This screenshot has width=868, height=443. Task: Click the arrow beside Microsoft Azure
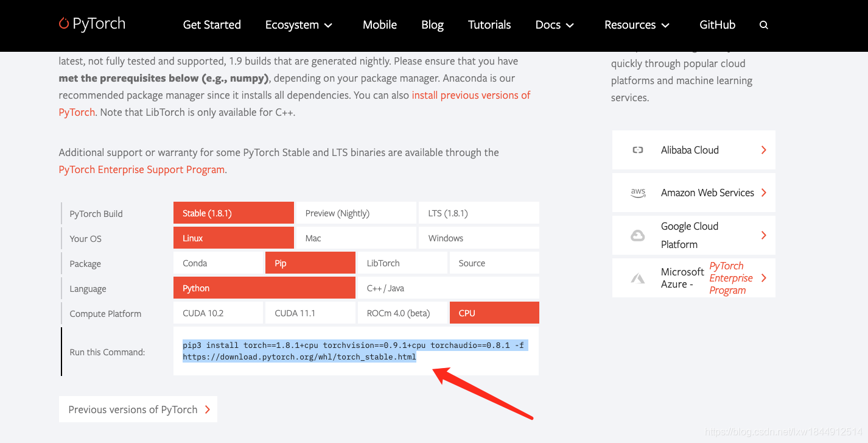click(x=763, y=278)
